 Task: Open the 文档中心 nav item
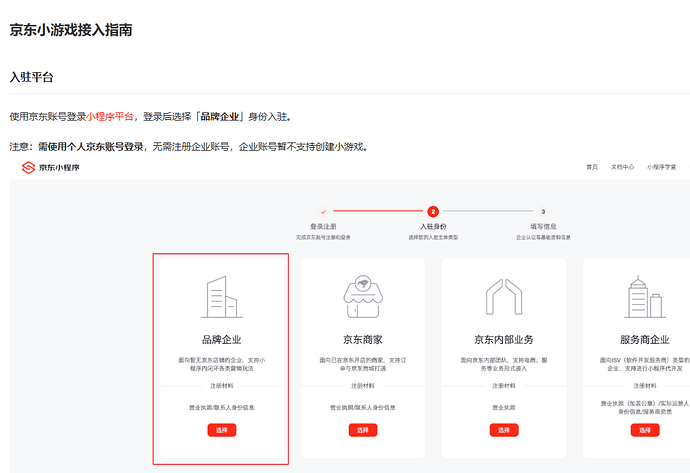622,167
